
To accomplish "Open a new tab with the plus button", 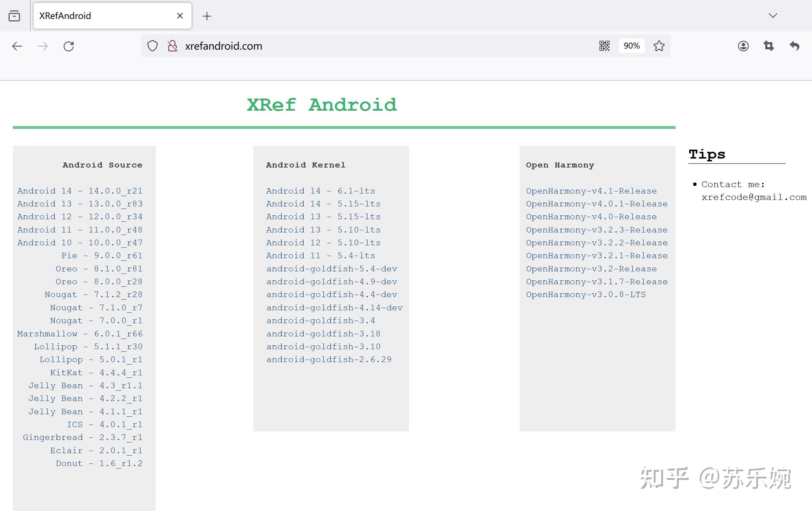I will (206, 15).
